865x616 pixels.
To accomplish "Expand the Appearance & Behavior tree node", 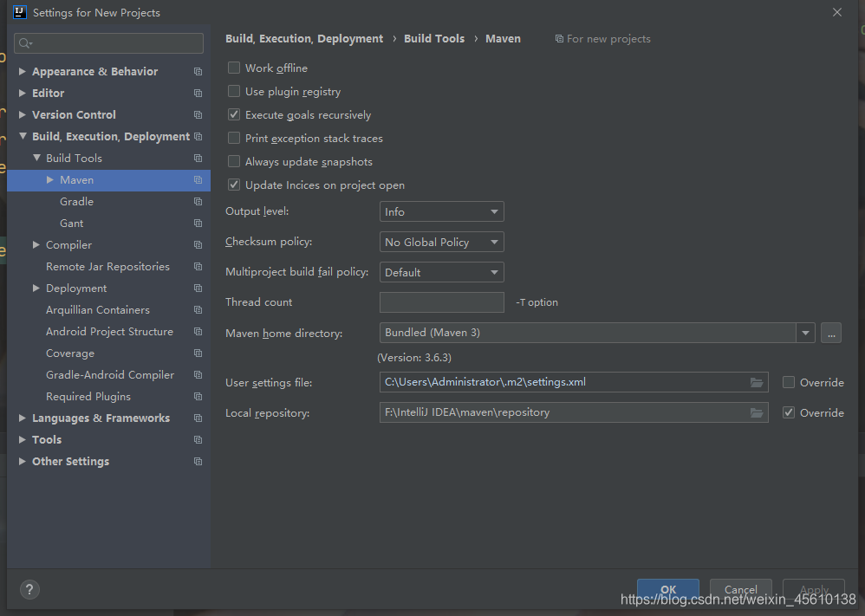I will coord(22,71).
